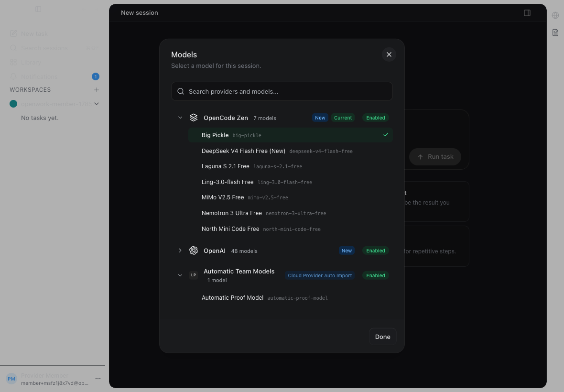
Task: Click the big-pickle model ID text
Action: coord(247,136)
